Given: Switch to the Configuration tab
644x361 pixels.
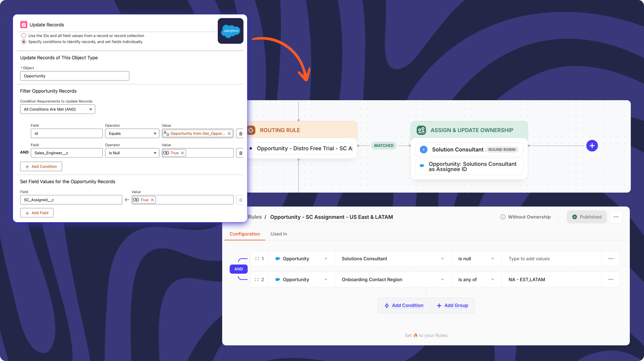Looking at the screenshot, I should click(x=245, y=234).
